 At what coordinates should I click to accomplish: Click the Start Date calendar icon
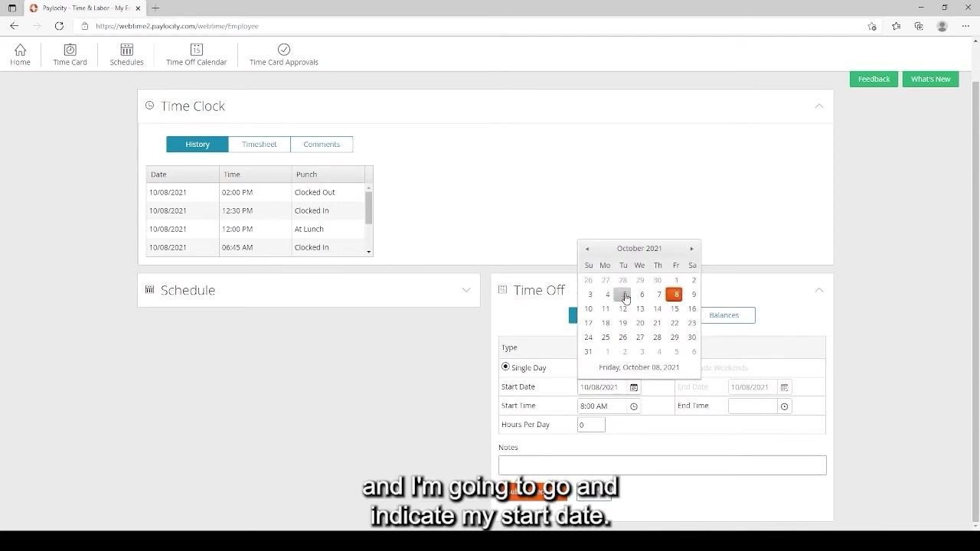(x=633, y=387)
